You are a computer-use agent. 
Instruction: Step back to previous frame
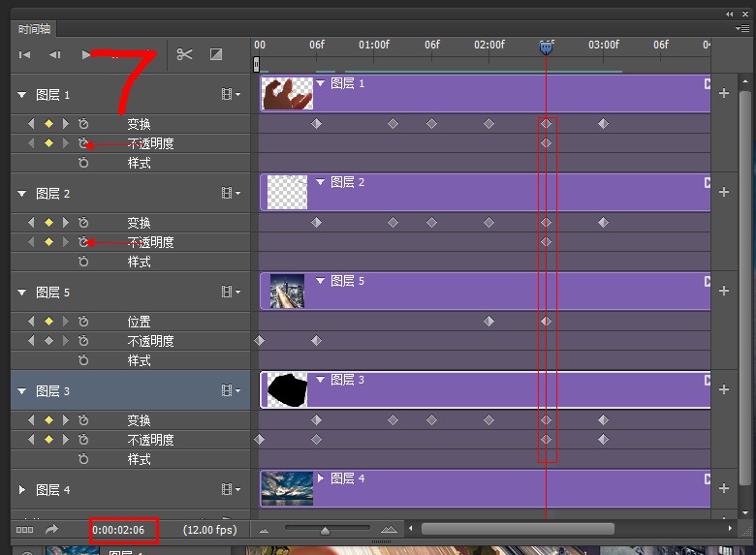[x=54, y=54]
